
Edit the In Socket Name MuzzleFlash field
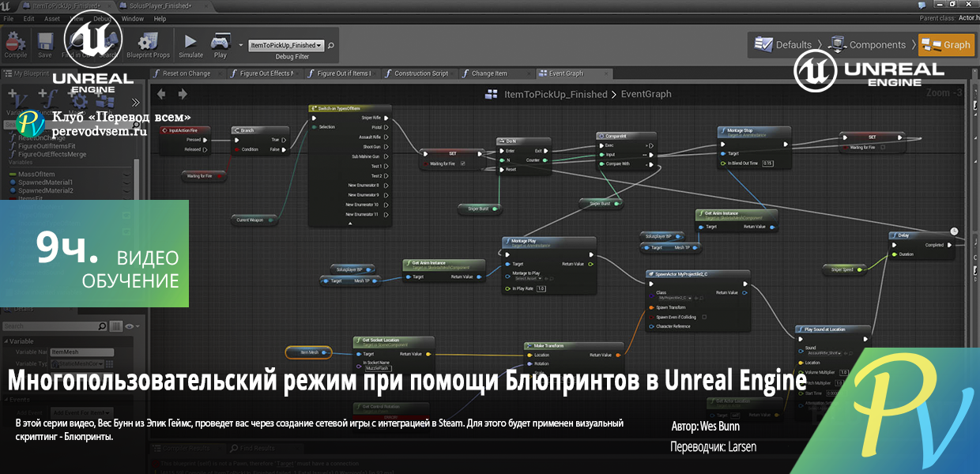click(x=379, y=368)
